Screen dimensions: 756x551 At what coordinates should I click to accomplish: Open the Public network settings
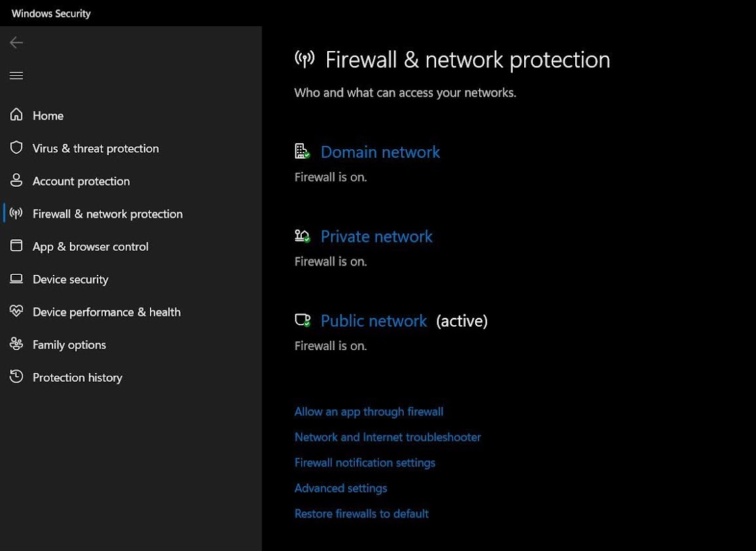(374, 321)
